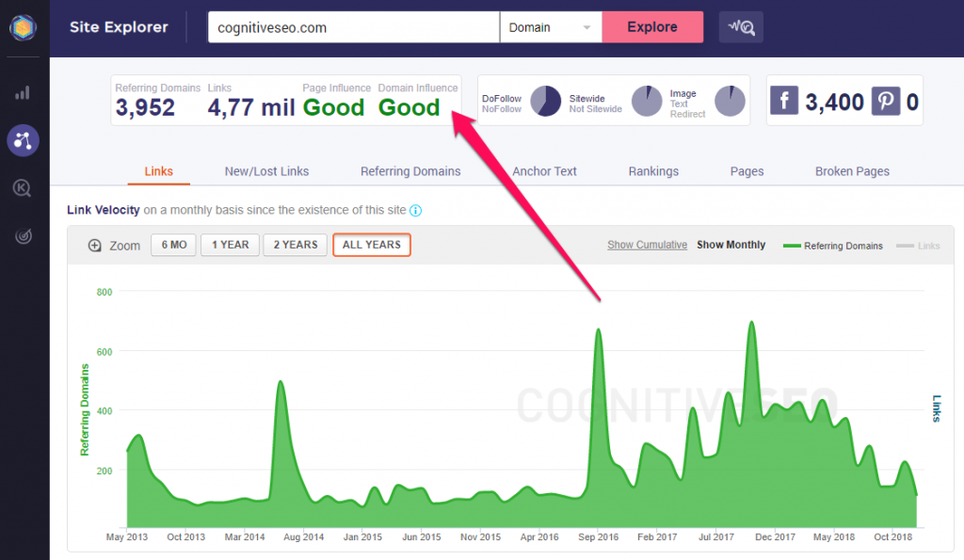
Task: Open the Domain scope dropdown
Action: pyautogui.click(x=551, y=27)
